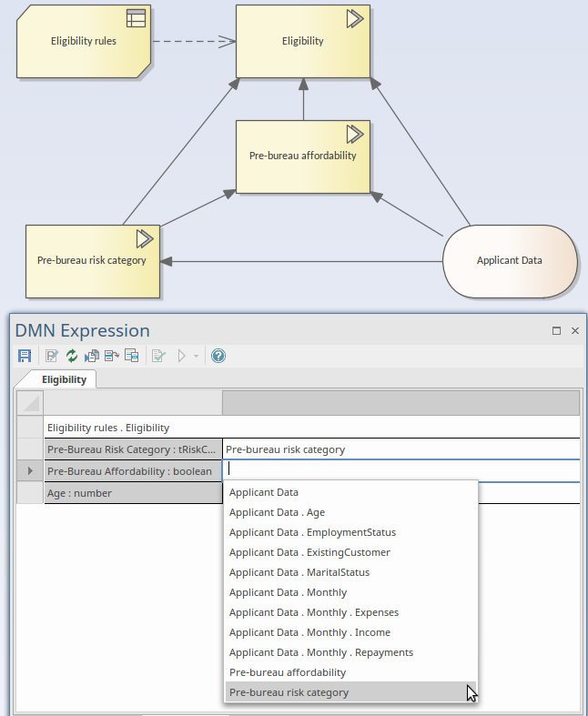
Task: Select 'Applicant Data . Monthly . Income' option
Action: coord(309,632)
